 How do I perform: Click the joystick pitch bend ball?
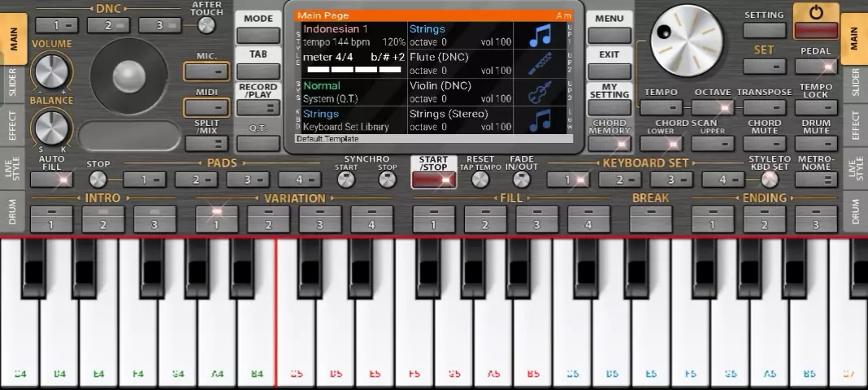pos(128,76)
